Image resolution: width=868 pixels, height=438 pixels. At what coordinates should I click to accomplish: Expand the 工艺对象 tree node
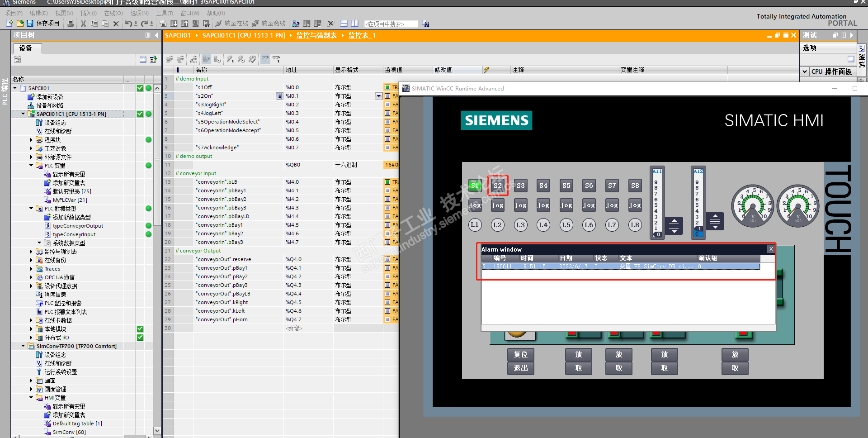coord(31,148)
